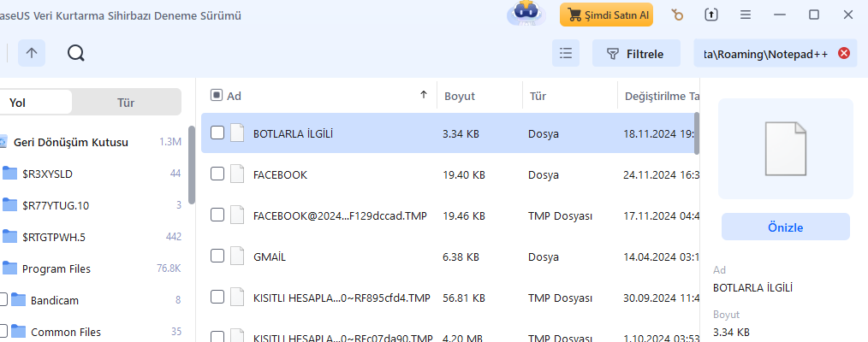The image size is (868, 342).
Task: Clear the Notepad++ path filter
Action: (844, 53)
